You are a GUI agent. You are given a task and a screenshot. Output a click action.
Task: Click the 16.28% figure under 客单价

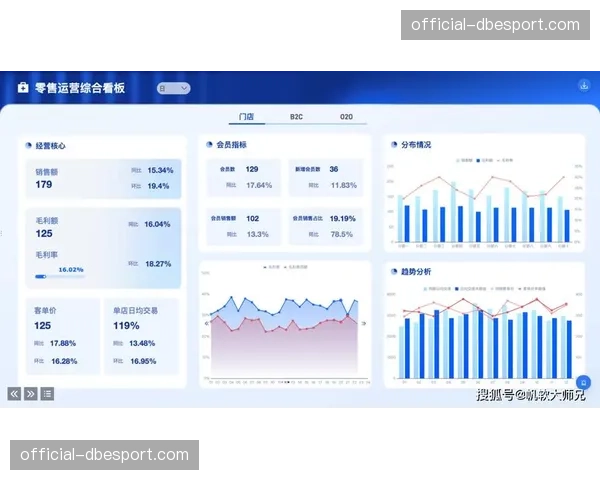point(64,361)
